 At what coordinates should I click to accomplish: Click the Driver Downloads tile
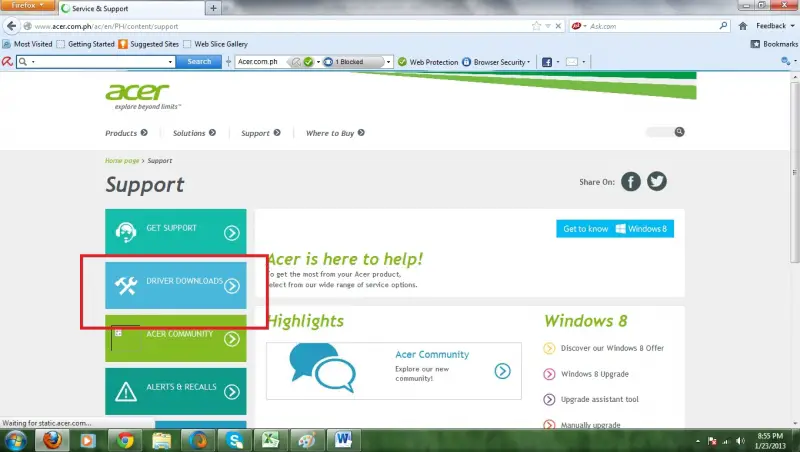coord(176,285)
